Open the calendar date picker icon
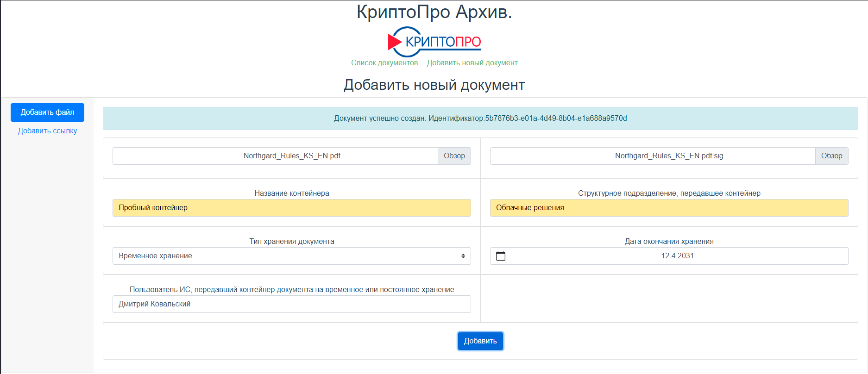868x374 pixels. (x=501, y=256)
